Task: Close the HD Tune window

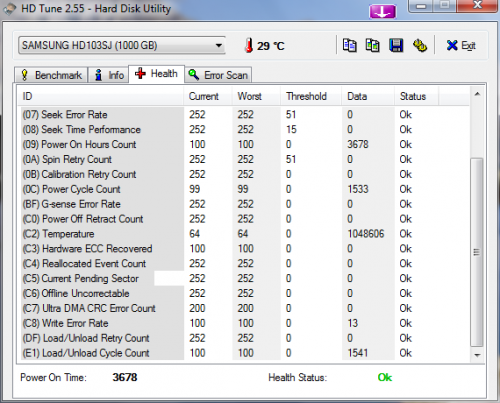Action: [478, 5]
